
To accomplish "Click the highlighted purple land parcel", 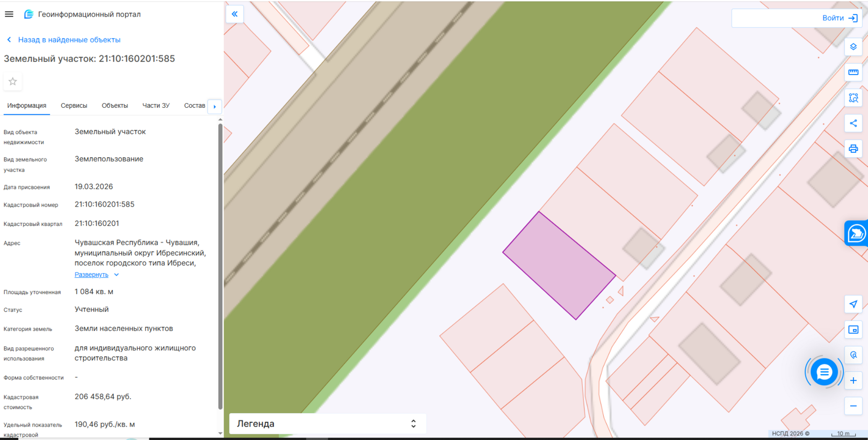I will coord(559,266).
